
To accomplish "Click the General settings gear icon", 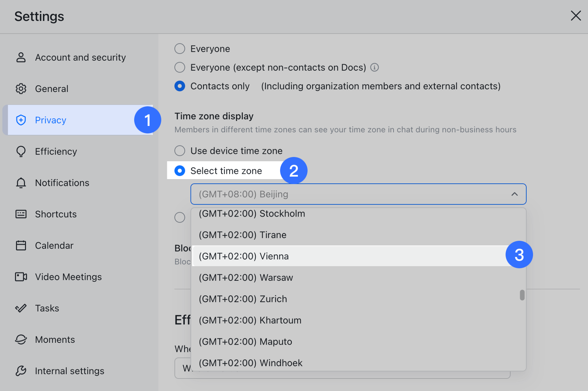I will point(21,88).
